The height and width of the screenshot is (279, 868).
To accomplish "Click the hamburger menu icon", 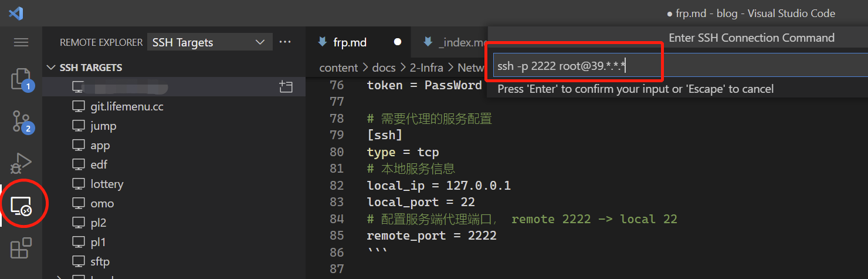I will tap(21, 42).
